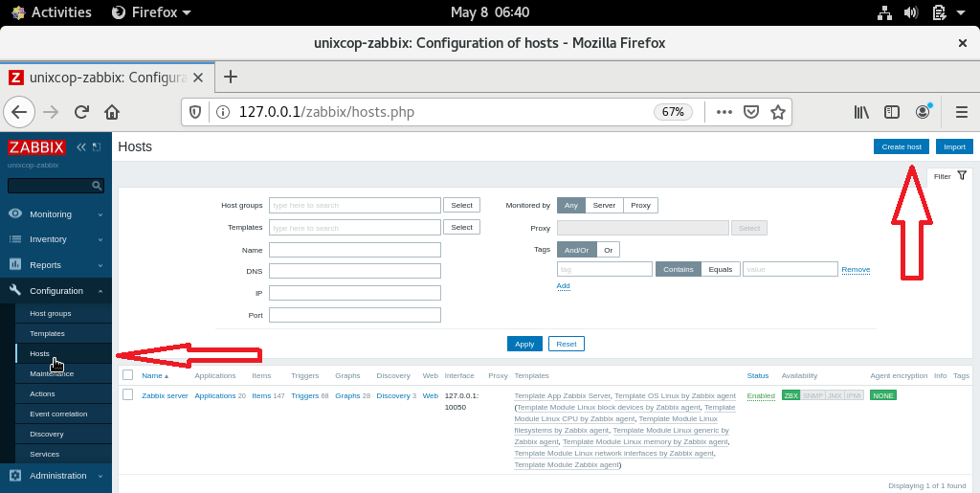Click the tag name input field
980x493 pixels.
pyautogui.click(x=605, y=269)
